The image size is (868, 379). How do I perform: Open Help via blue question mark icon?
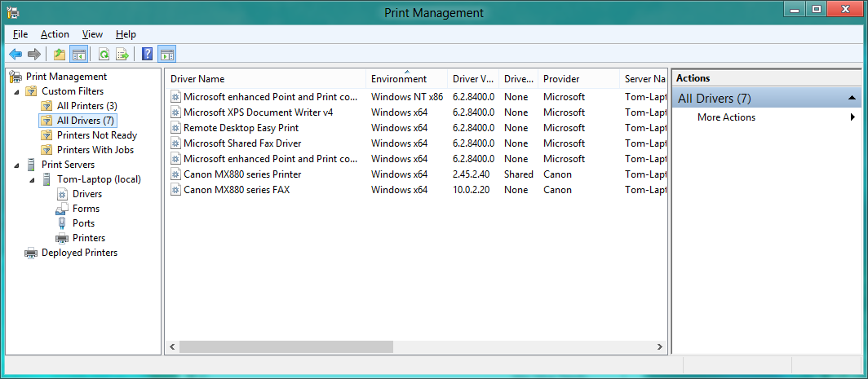point(148,55)
